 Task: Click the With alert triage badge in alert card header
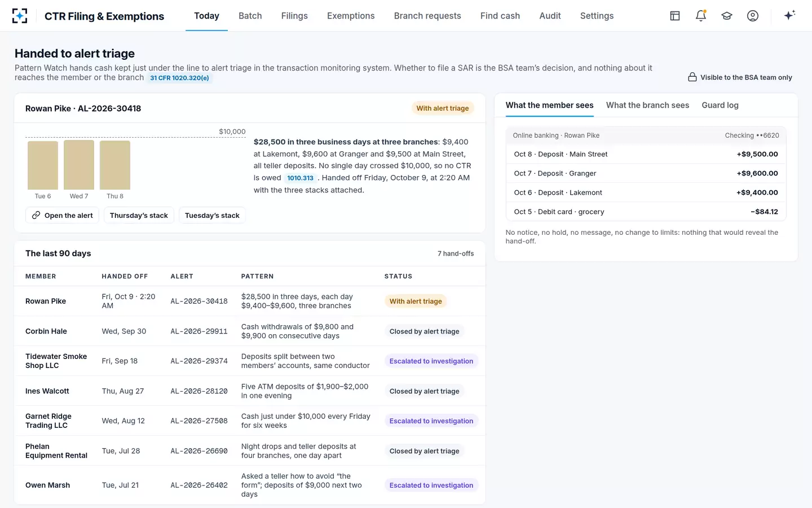(443, 108)
